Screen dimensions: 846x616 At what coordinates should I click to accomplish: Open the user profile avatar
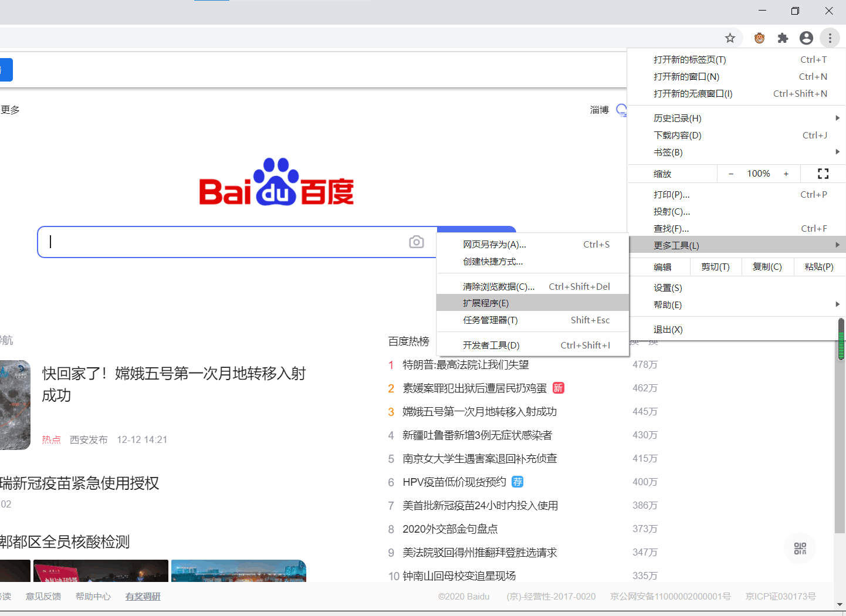point(807,38)
